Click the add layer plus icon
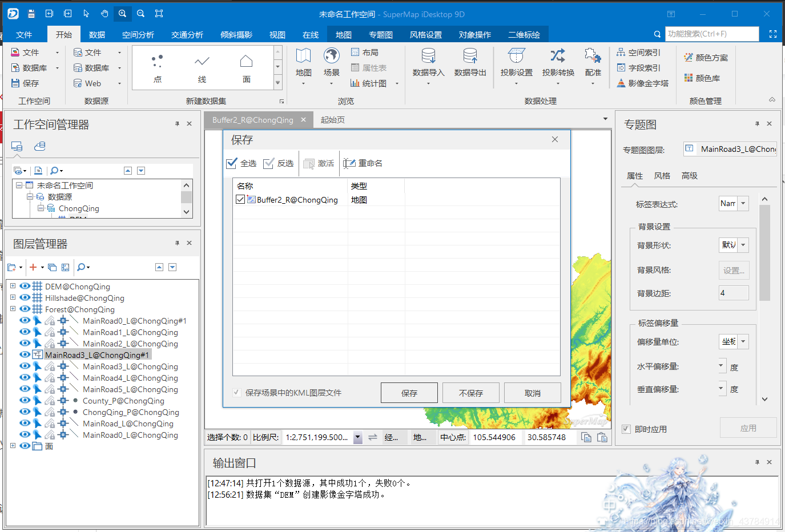The height and width of the screenshot is (532, 785). [33, 267]
